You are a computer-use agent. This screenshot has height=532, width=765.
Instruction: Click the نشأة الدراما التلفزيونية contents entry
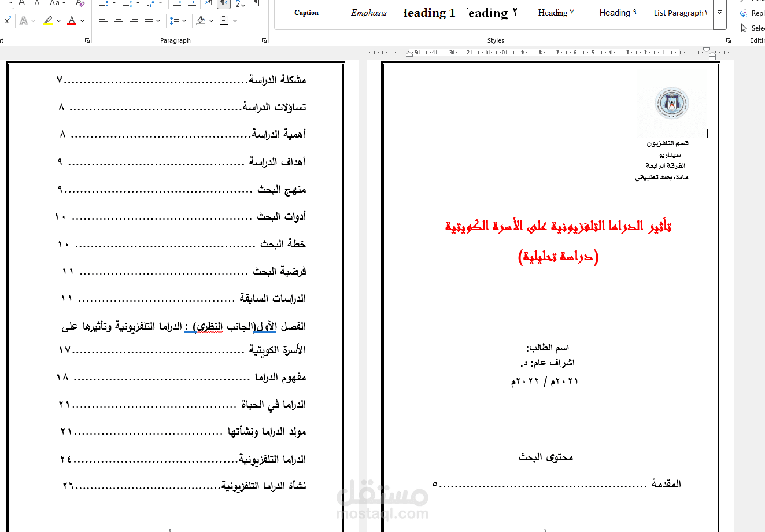click(184, 486)
